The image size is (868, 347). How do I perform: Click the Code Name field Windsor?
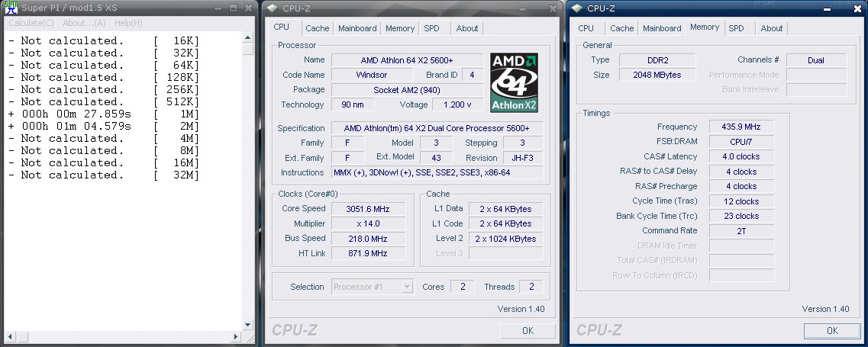(x=372, y=75)
